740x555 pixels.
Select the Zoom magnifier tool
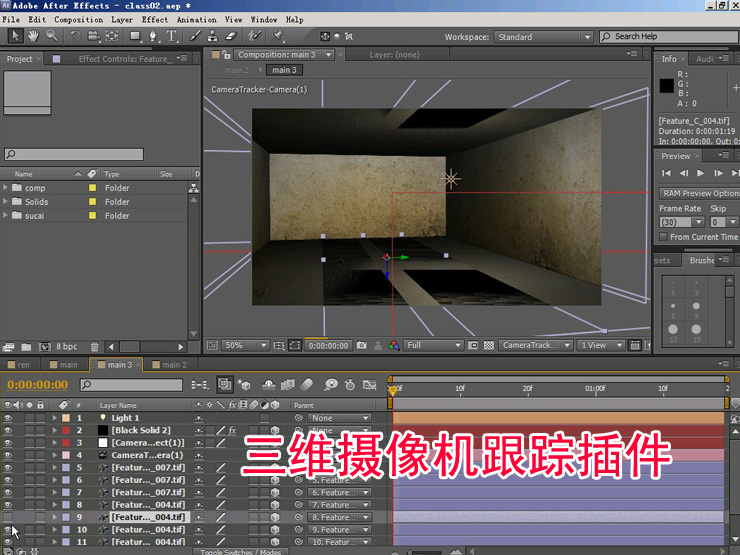click(50, 36)
